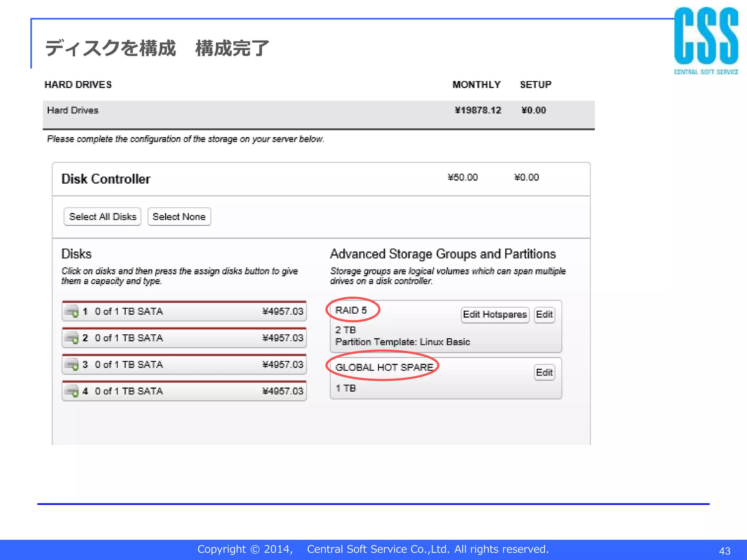The width and height of the screenshot is (747, 560).
Task: Click the Hard Drives row label
Action: [x=73, y=110]
